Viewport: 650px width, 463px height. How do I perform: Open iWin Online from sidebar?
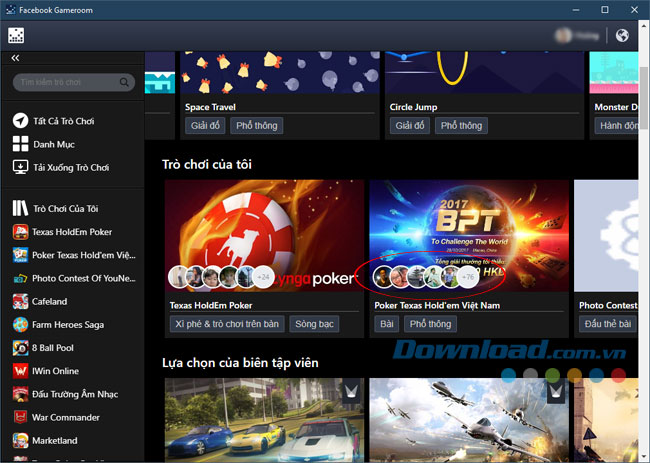[55, 371]
